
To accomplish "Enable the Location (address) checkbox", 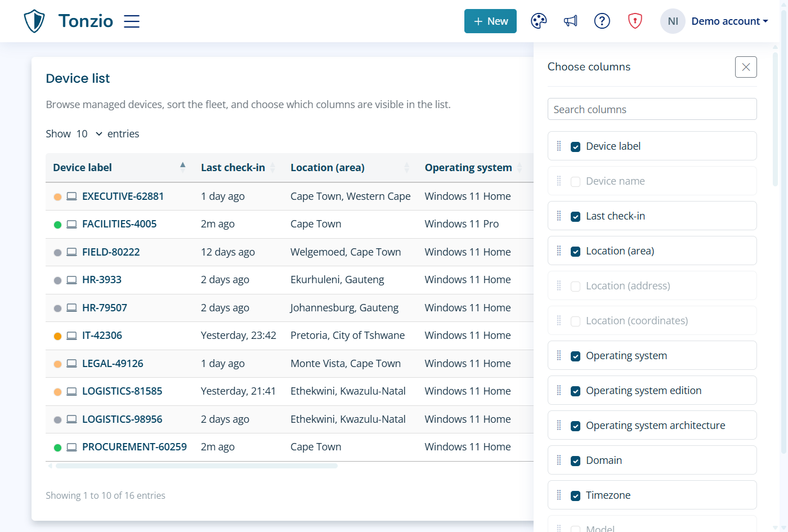I will [575, 287].
